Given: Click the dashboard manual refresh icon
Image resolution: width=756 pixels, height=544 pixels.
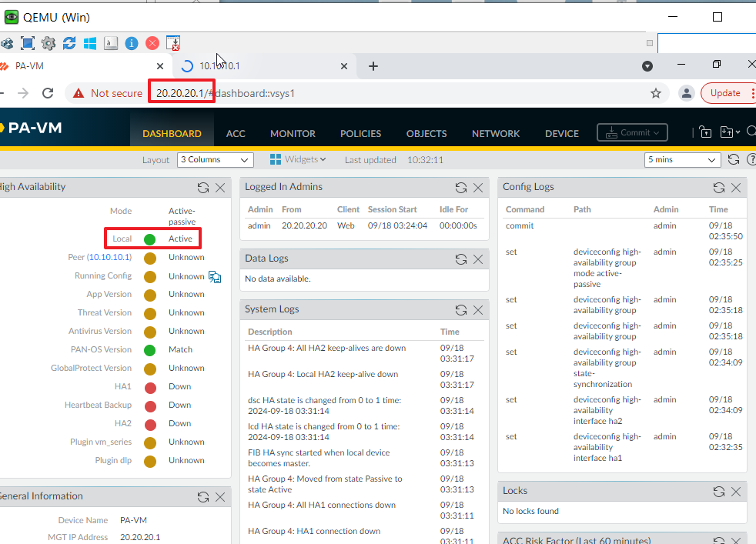Looking at the screenshot, I should 734,159.
